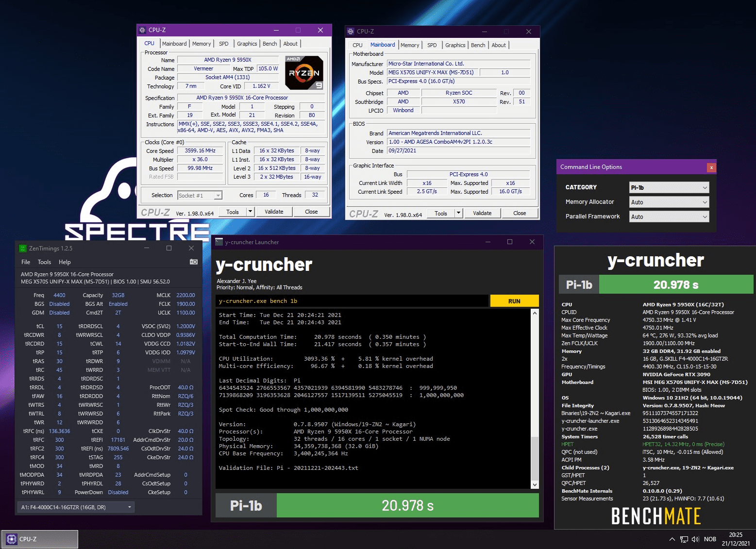Image resolution: width=756 pixels, height=549 pixels.
Task: Expand Tools arrow in CPU-Z Mainboard window
Action: coord(458,213)
